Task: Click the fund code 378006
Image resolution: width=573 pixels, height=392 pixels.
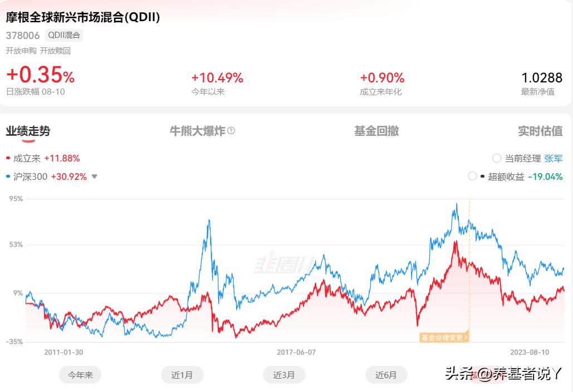Action: [x=23, y=35]
